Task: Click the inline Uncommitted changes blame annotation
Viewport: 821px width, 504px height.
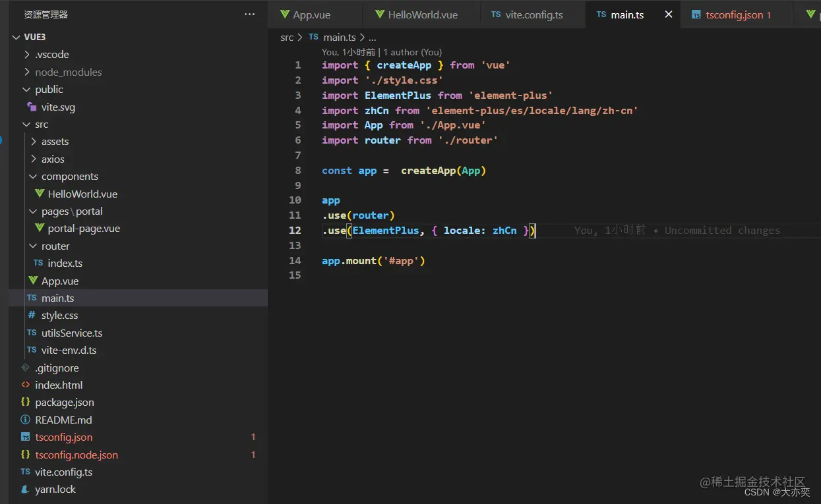Action: pos(677,231)
